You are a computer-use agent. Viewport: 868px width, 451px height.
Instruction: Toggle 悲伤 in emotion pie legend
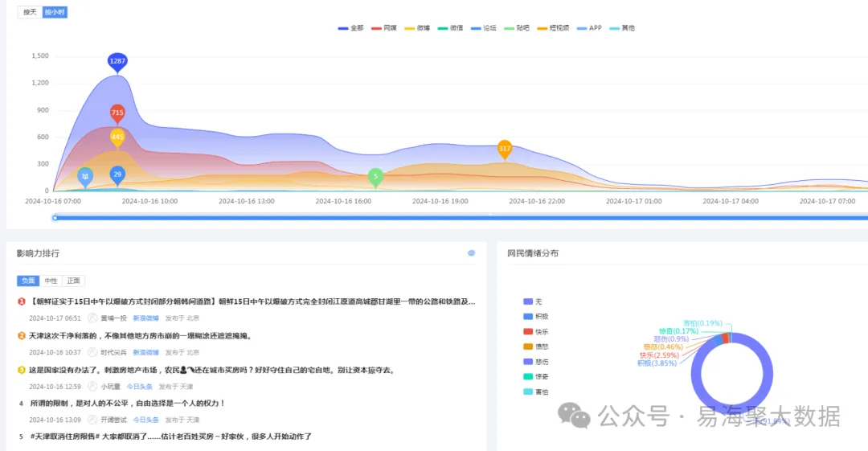(536, 362)
